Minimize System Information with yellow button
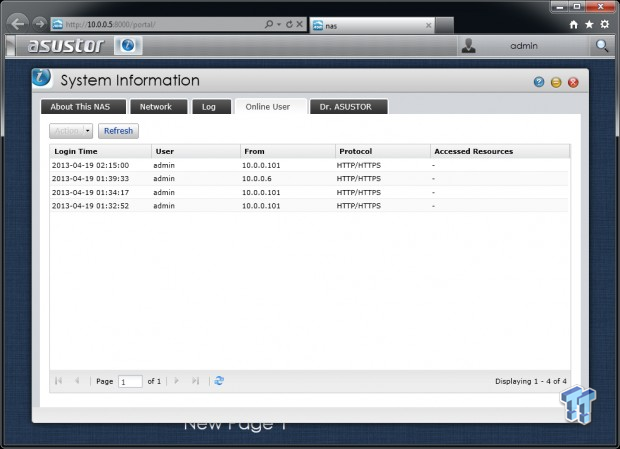 (x=556, y=82)
